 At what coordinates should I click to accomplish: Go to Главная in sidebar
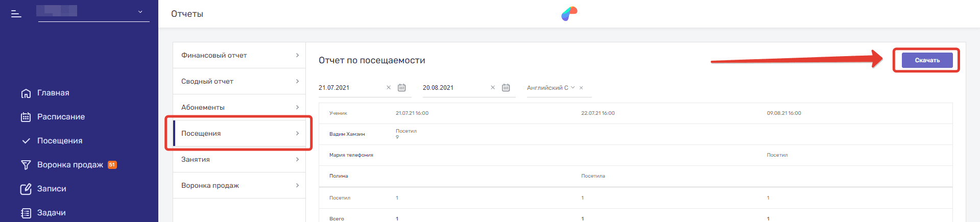(x=53, y=93)
